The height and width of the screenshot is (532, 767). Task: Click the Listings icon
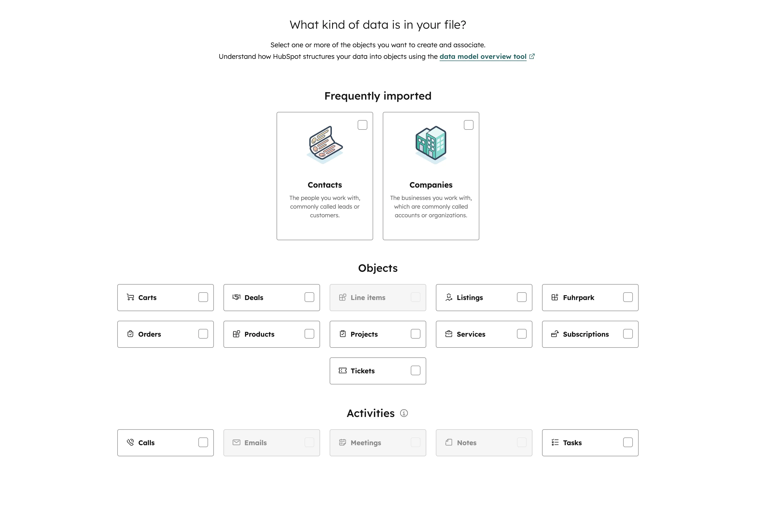tap(449, 297)
